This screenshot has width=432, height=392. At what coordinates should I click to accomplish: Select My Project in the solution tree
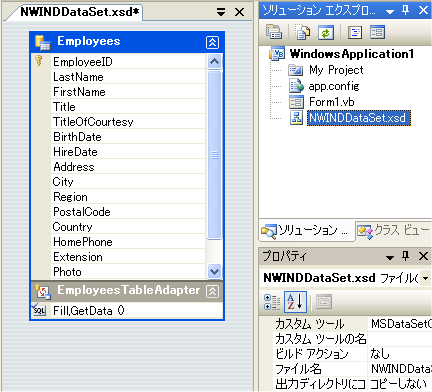coord(336,70)
